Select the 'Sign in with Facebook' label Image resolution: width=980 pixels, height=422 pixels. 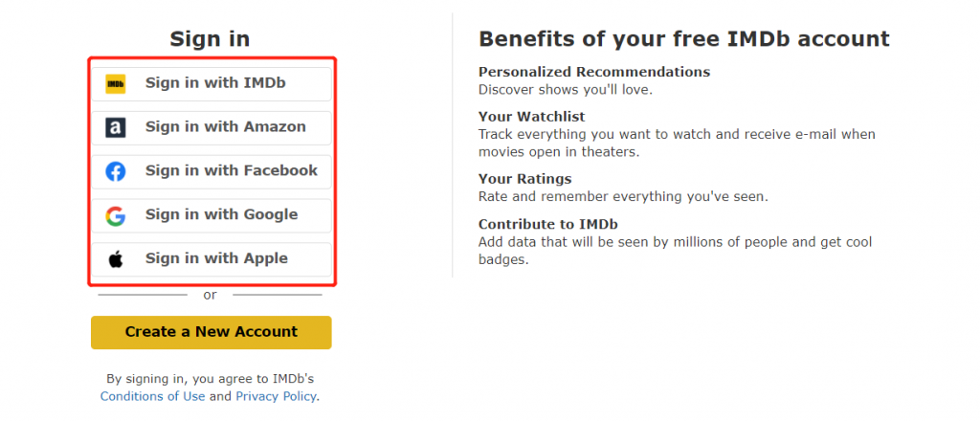232,170
